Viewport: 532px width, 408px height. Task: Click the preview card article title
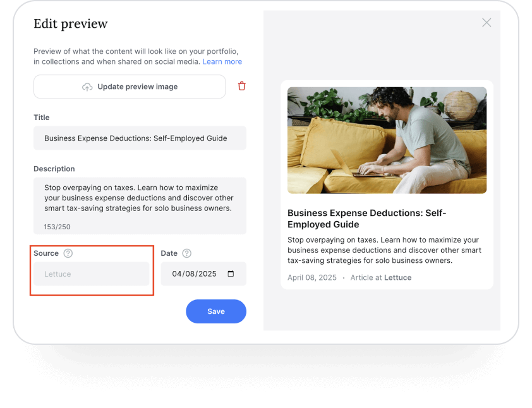point(366,219)
